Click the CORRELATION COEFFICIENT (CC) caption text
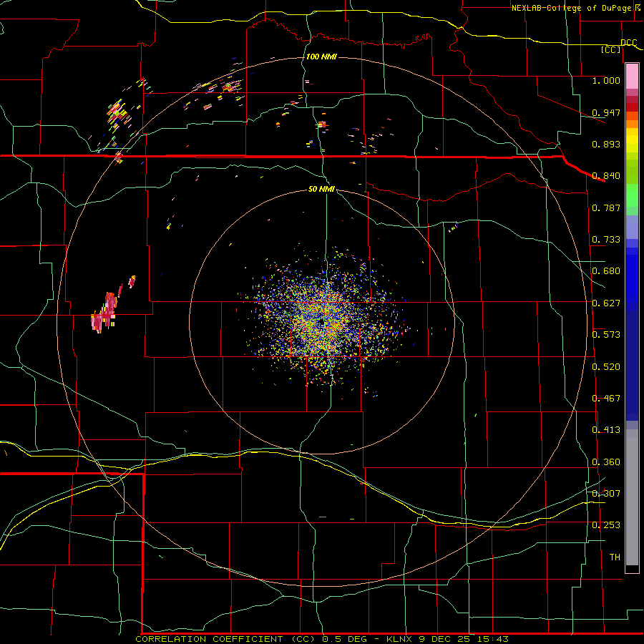The image size is (644, 644). click(x=225, y=639)
